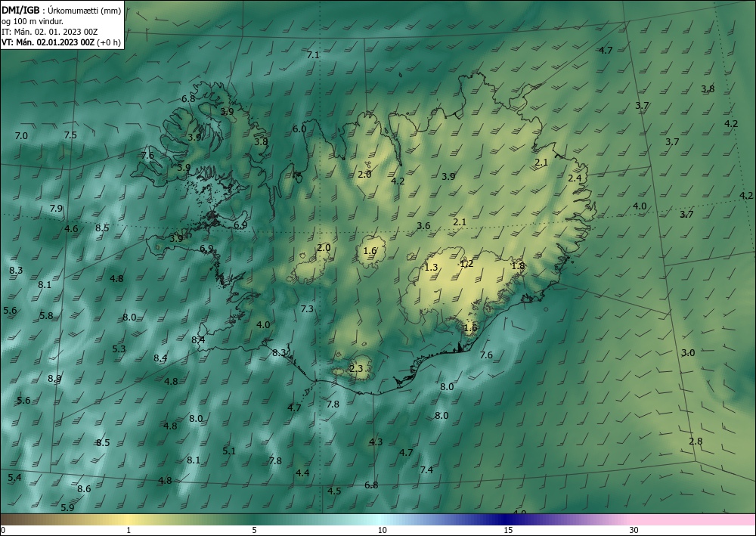The height and width of the screenshot is (536, 756).
Task: Click the 5.1 value on the map
Action: tap(229, 451)
